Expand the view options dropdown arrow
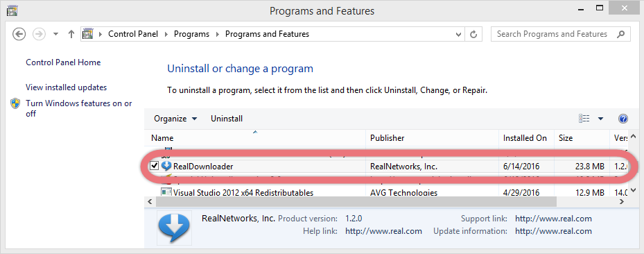The width and height of the screenshot is (644, 254). (600, 119)
